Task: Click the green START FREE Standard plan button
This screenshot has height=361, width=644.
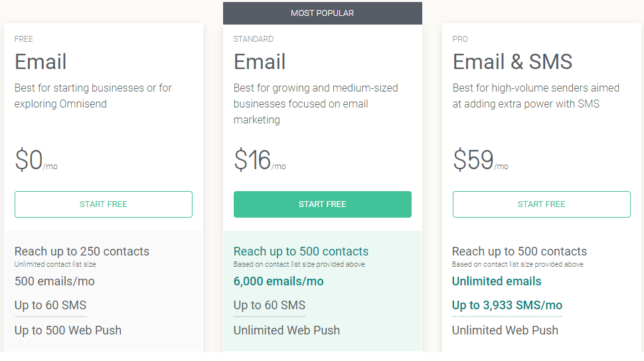Action: click(323, 204)
